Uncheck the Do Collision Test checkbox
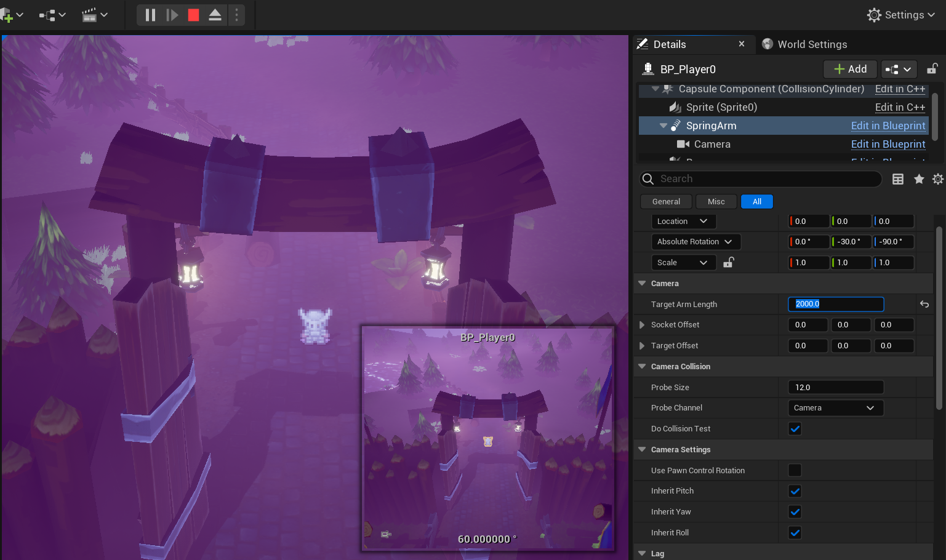Viewport: 946px width, 560px height. (x=795, y=429)
